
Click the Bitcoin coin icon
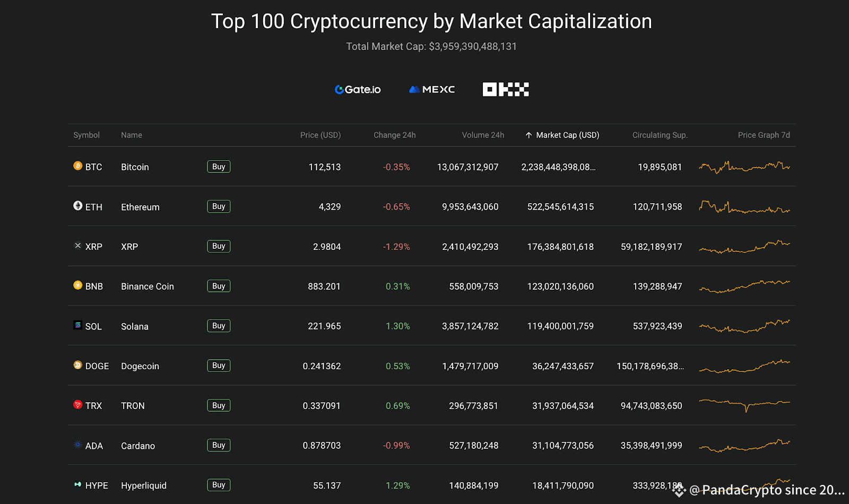tap(77, 166)
